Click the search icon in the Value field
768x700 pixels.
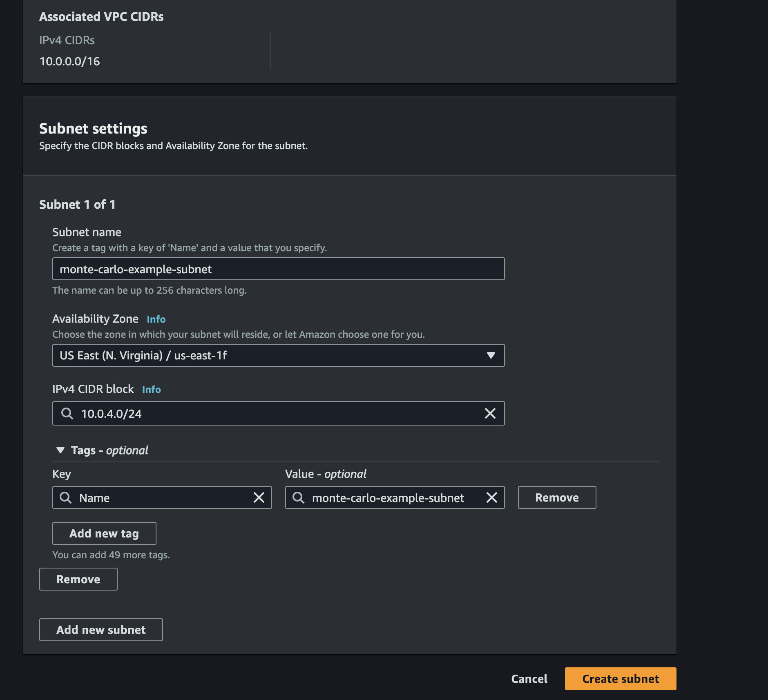click(298, 497)
